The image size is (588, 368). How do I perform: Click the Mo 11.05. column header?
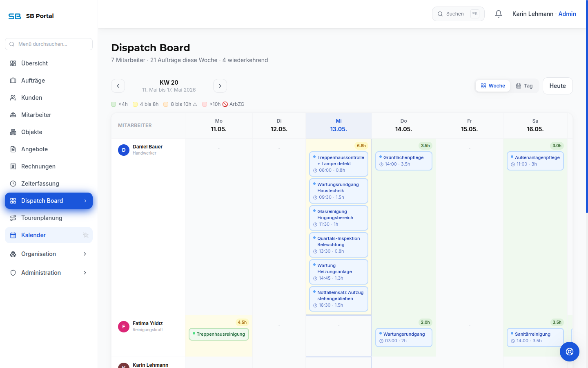point(219,126)
